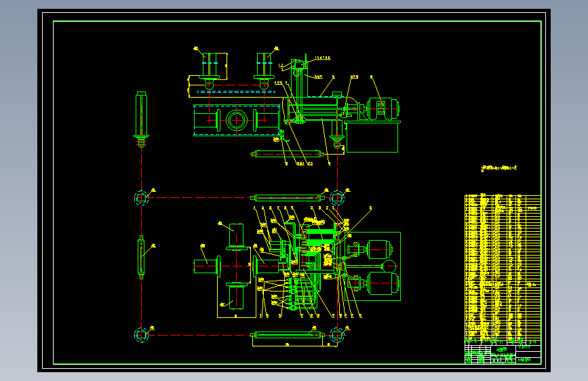This screenshot has height=381, width=588.
Task: Select the larger lower motor in the plan view
Action: (x=383, y=283)
